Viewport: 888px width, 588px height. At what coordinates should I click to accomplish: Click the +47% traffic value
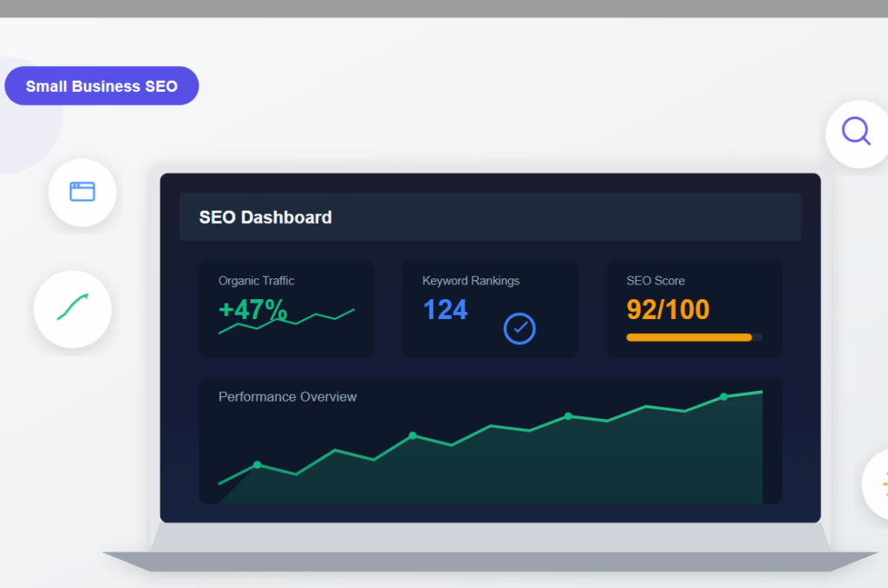tap(253, 310)
